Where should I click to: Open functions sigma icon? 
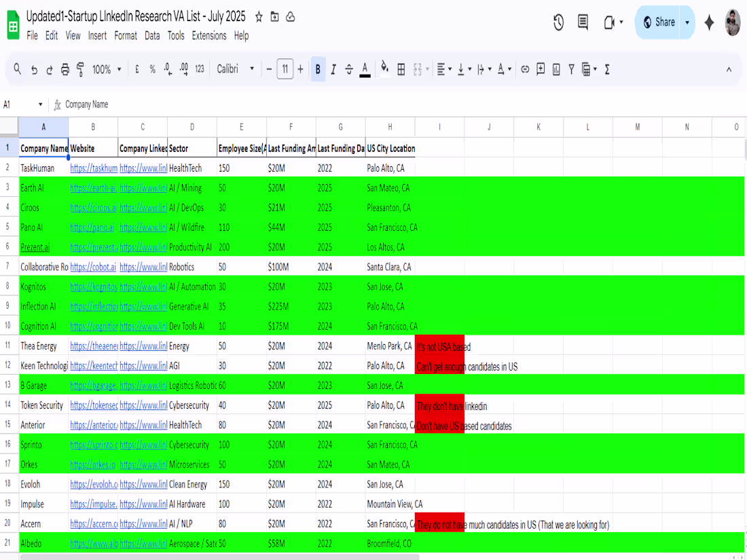(607, 69)
